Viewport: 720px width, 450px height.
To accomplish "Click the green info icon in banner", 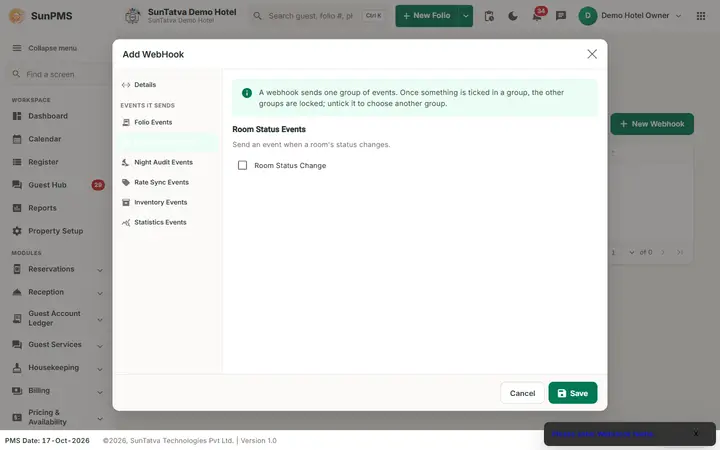I will pyautogui.click(x=247, y=93).
